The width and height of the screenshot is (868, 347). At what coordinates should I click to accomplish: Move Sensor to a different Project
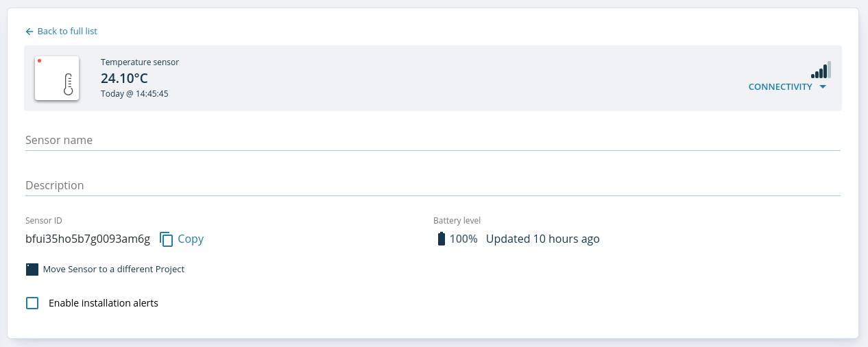click(114, 270)
